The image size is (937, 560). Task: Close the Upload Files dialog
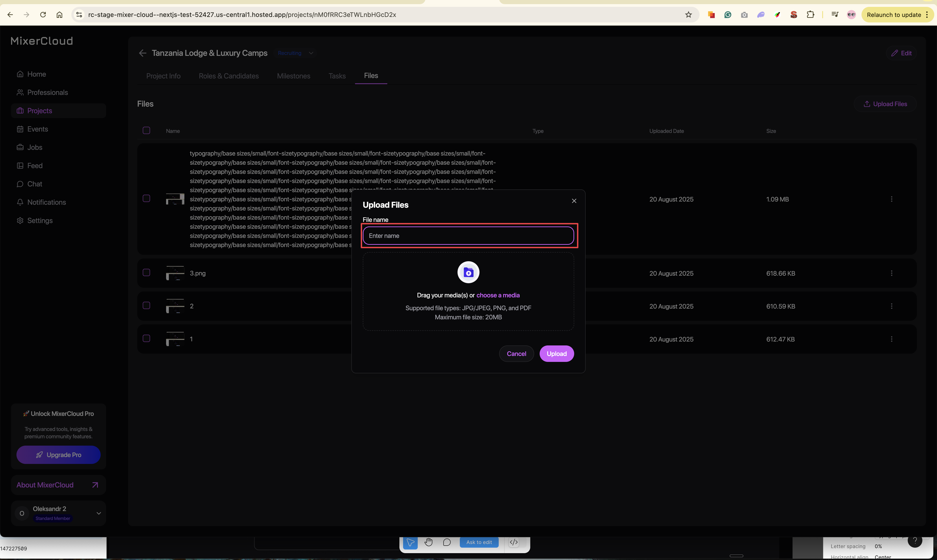pyautogui.click(x=574, y=201)
